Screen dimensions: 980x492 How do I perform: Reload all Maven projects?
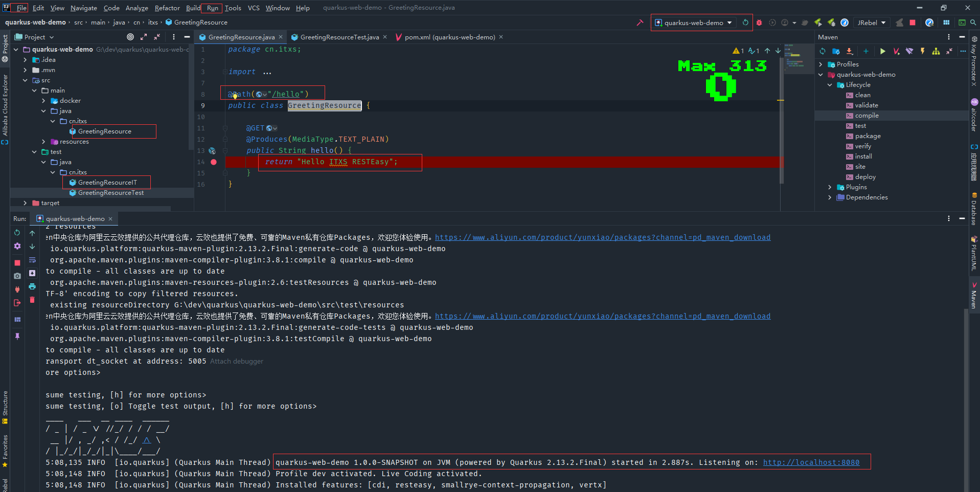pyautogui.click(x=823, y=51)
